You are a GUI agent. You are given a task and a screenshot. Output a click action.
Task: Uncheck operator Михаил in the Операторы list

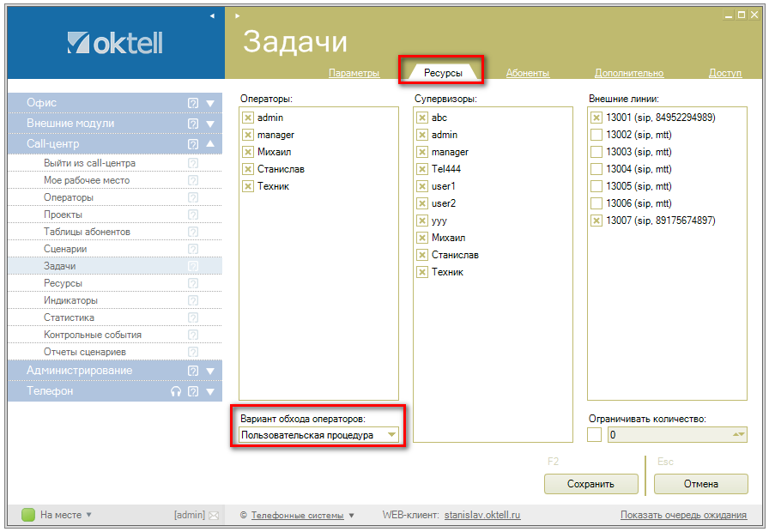click(x=248, y=152)
